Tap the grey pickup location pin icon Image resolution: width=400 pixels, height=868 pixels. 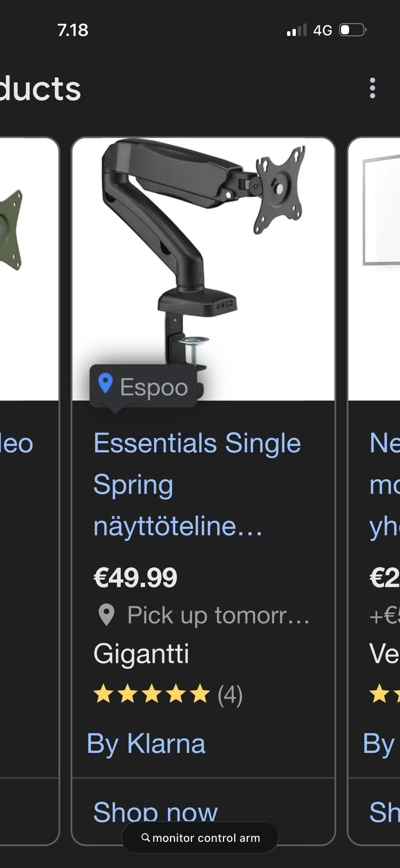coord(106,614)
